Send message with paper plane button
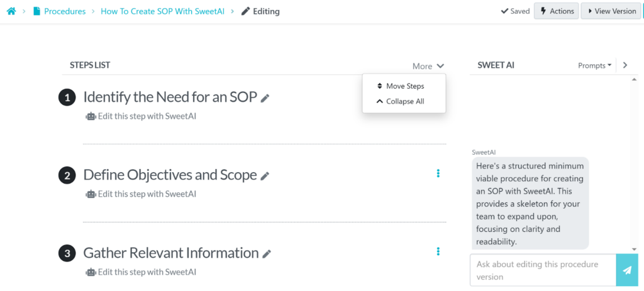Image resolution: width=644 pixels, height=291 pixels. click(x=626, y=270)
